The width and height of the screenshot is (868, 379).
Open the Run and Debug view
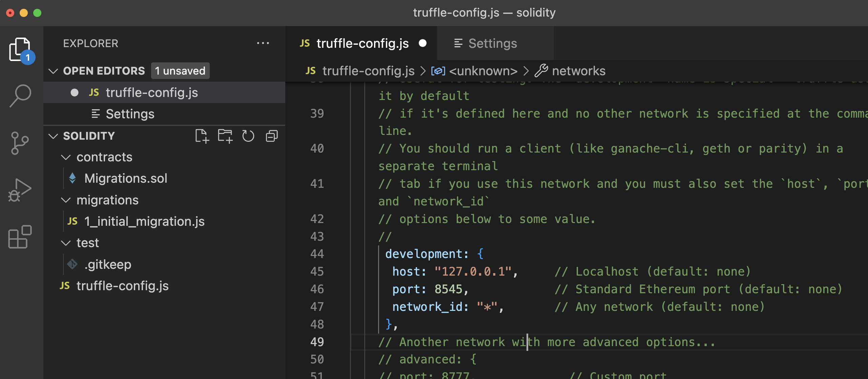tap(20, 190)
